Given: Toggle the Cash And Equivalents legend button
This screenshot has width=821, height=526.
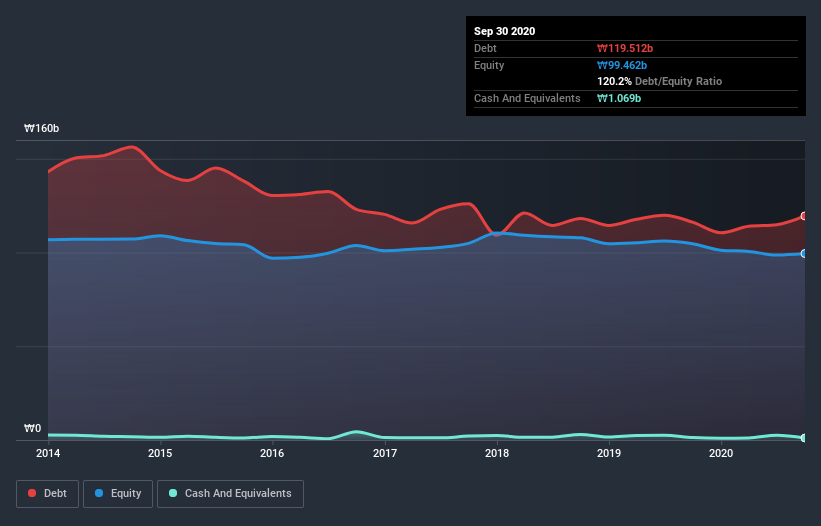Looking at the screenshot, I should pos(230,494).
